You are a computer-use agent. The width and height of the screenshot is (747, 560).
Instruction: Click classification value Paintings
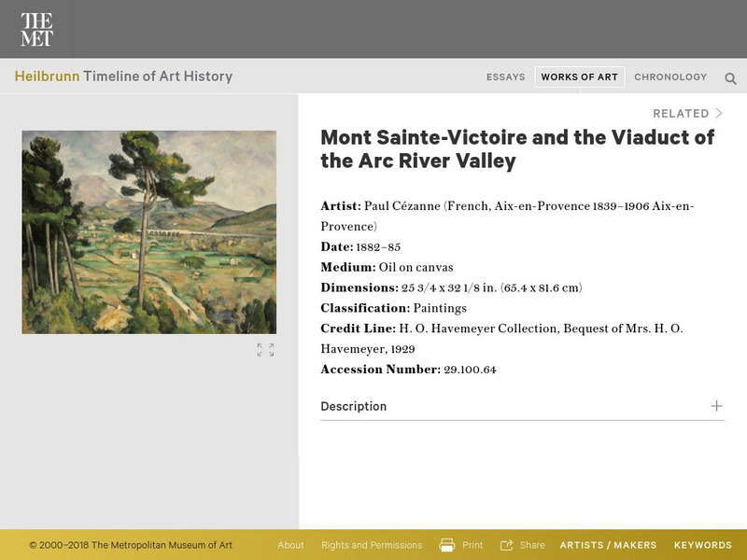tap(440, 309)
